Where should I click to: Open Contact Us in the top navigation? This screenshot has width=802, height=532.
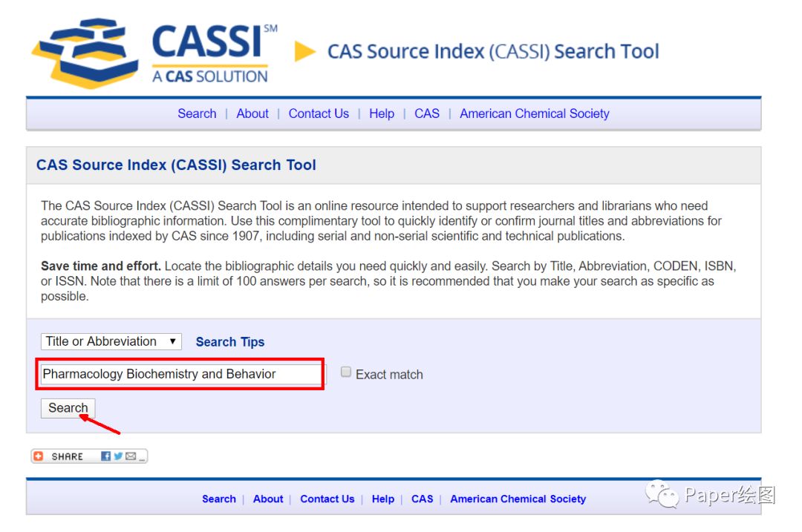(x=319, y=114)
